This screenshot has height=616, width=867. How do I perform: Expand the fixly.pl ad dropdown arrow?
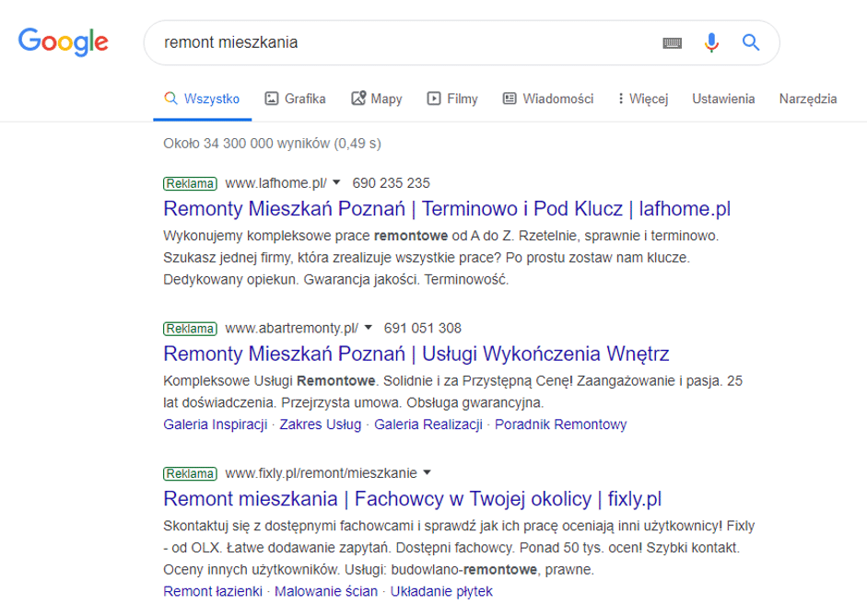point(427,472)
